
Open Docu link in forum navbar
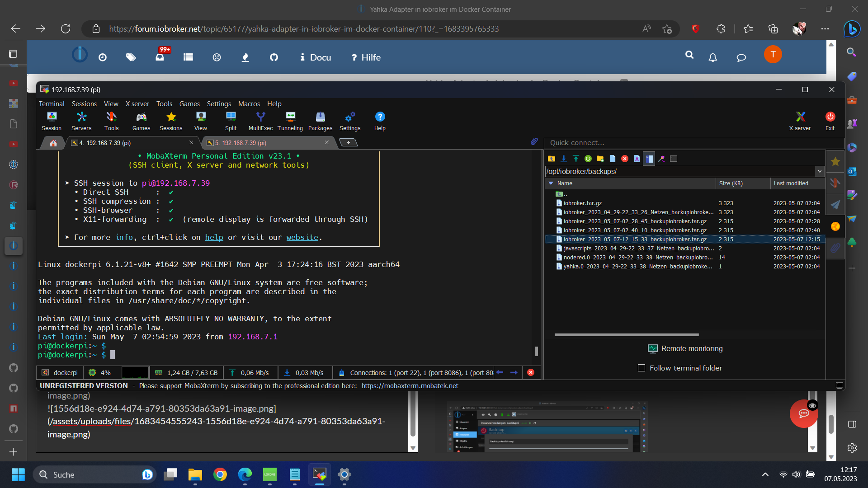[316, 57]
